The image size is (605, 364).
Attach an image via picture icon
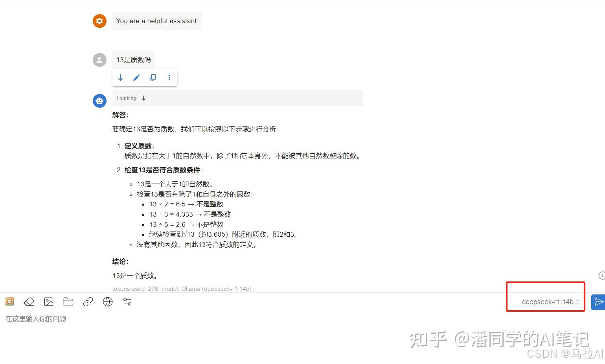click(x=49, y=301)
